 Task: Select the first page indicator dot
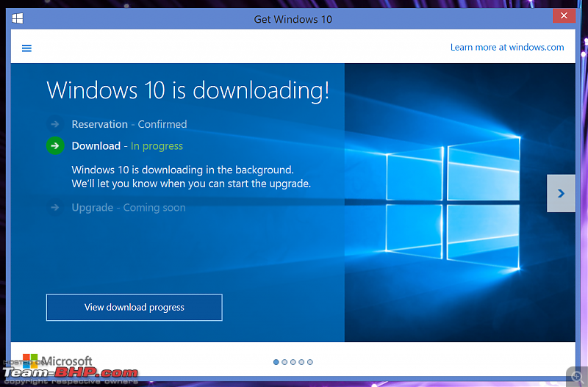coord(276,362)
